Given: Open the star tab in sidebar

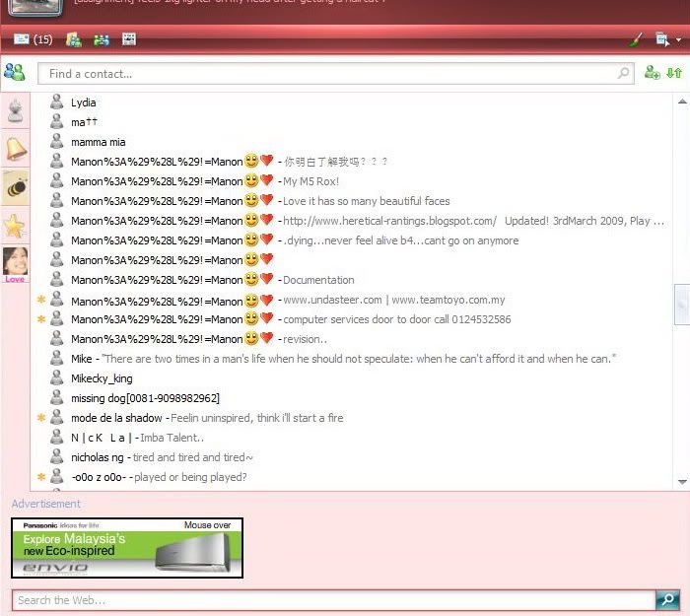Looking at the screenshot, I should 16,226.
